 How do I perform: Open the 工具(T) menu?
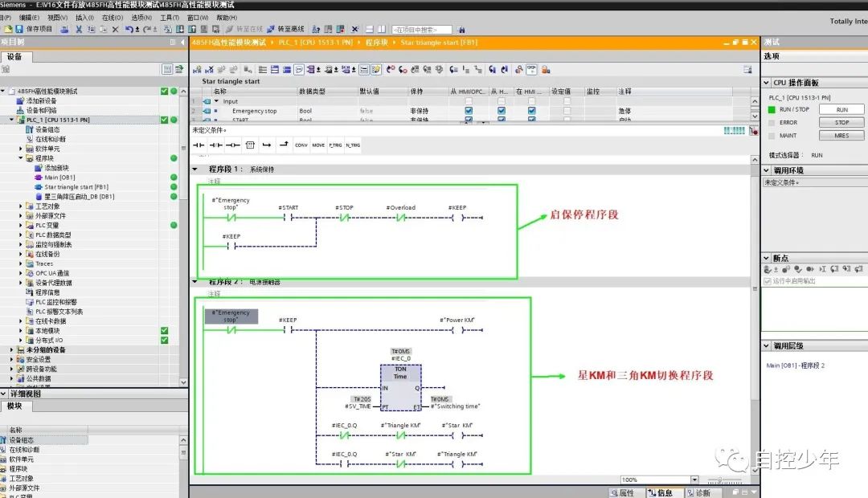point(170,18)
